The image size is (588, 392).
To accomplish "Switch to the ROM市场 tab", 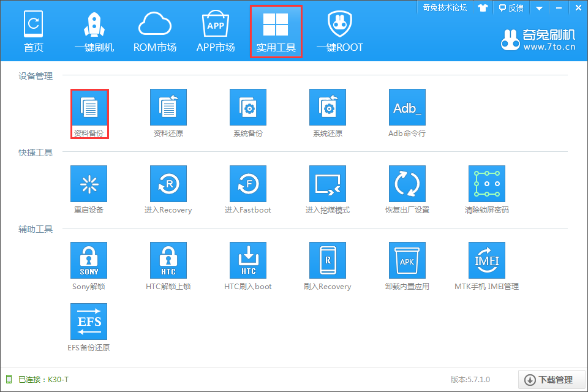I will coord(155,31).
